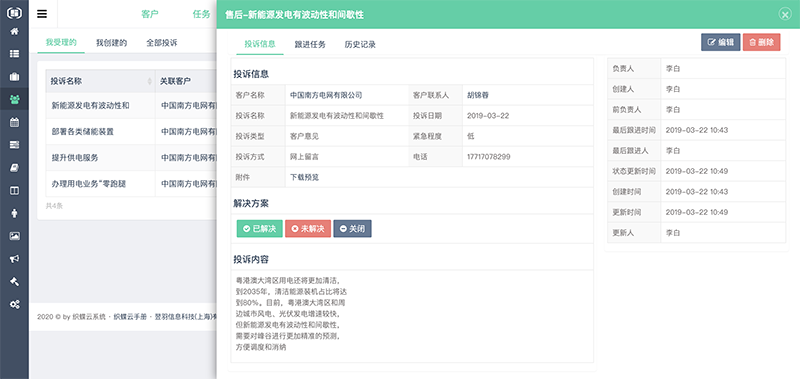Click complaint date 2019-03-22
Image resolution: width=800 pixels, height=379 pixels.
pos(488,116)
